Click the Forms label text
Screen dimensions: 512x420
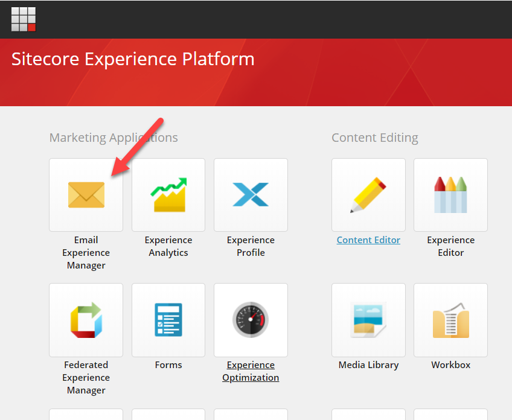(168, 364)
